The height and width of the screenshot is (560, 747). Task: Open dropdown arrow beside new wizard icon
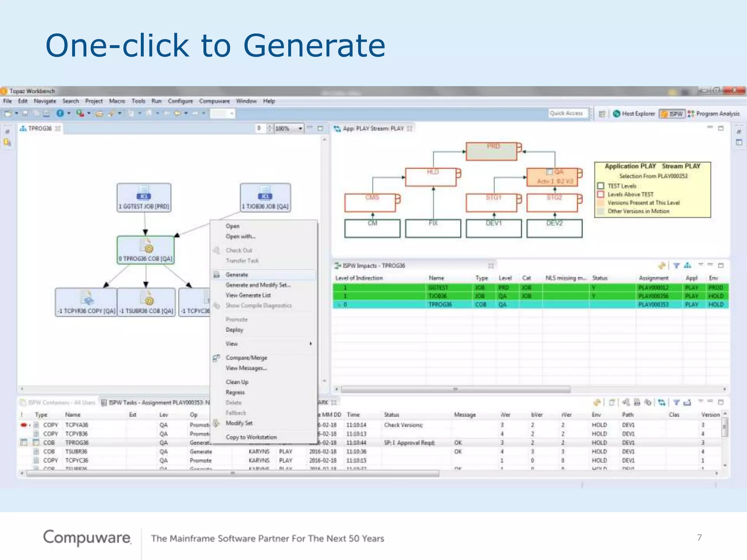coord(16,113)
